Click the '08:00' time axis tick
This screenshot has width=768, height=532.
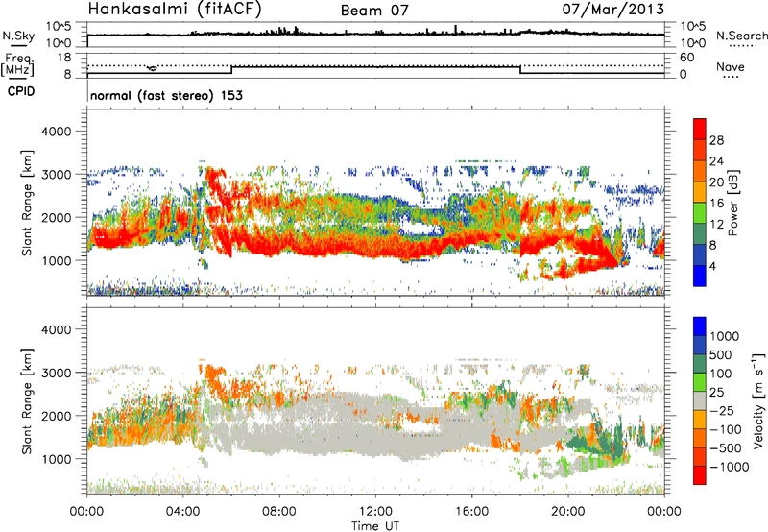click(x=279, y=512)
